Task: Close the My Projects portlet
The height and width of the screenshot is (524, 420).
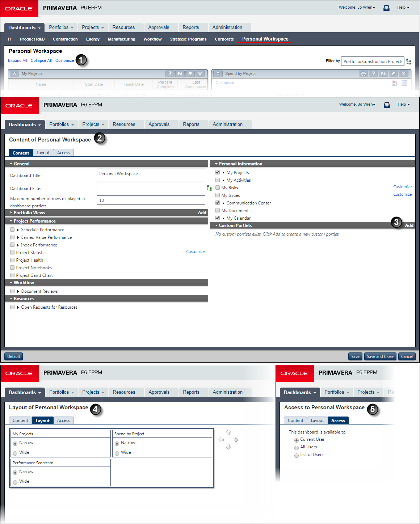Action: point(200,73)
